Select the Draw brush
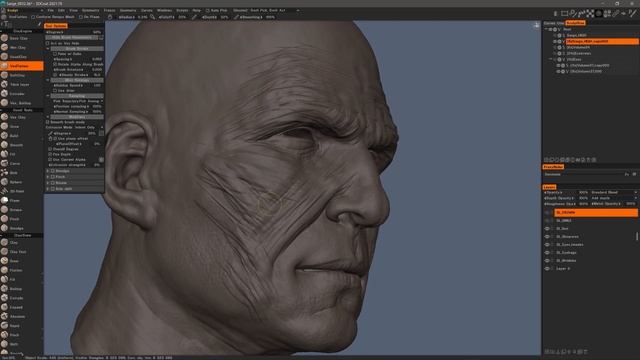This screenshot has width=640, height=360. click(x=14, y=261)
